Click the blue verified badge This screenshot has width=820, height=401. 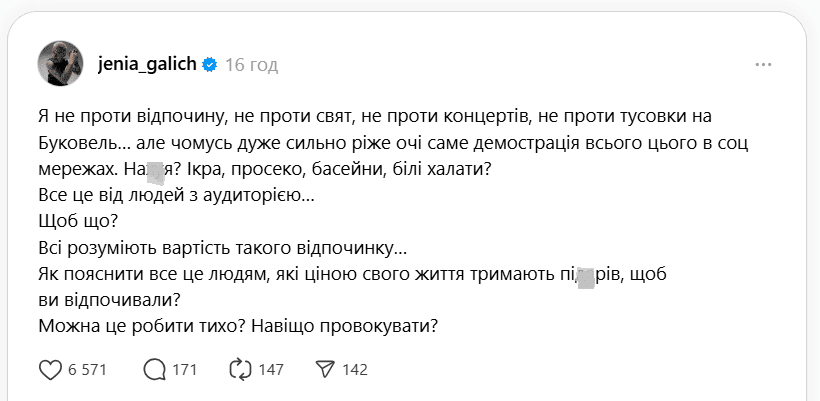pos(210,65)
